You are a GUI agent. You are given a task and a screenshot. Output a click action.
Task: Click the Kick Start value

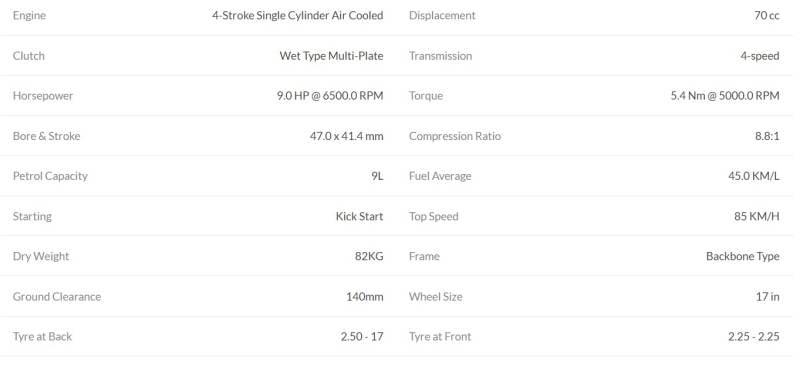pyautogui.click(x=359, y=216)
